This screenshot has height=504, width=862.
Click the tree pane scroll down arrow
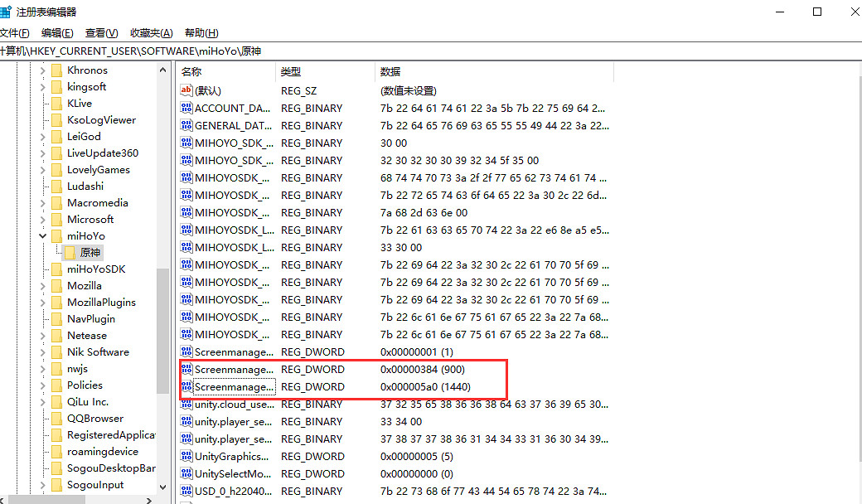click(162, 488)
